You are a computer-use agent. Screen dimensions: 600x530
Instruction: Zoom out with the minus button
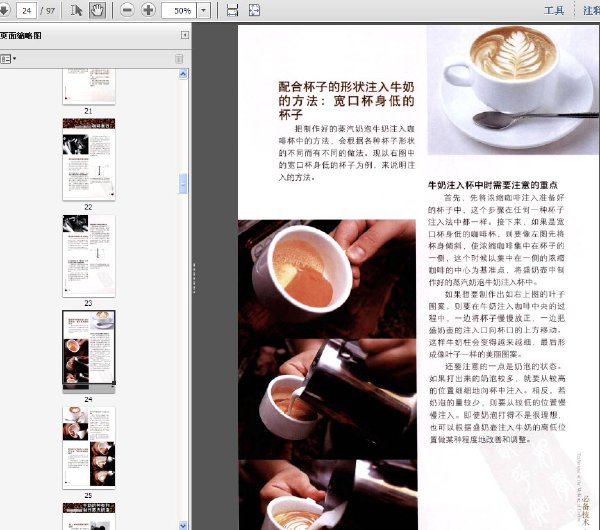pos(127,10)
